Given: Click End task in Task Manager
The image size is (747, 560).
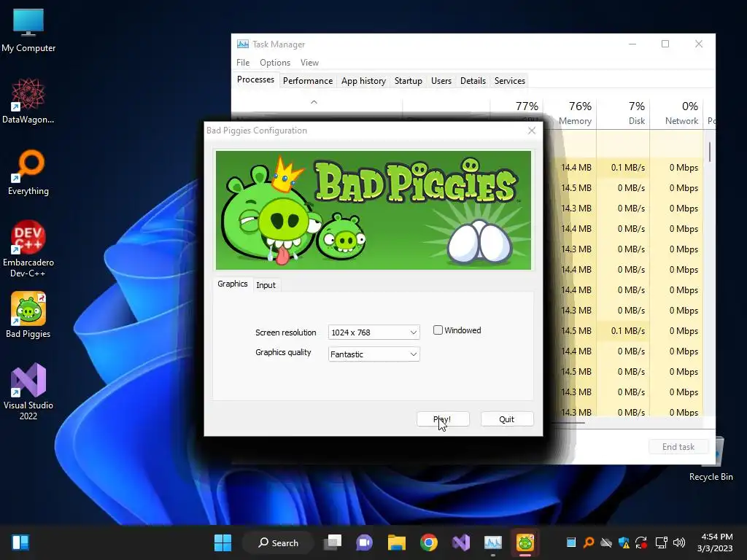Looking at the screenshot, I should tap(678, 447).
